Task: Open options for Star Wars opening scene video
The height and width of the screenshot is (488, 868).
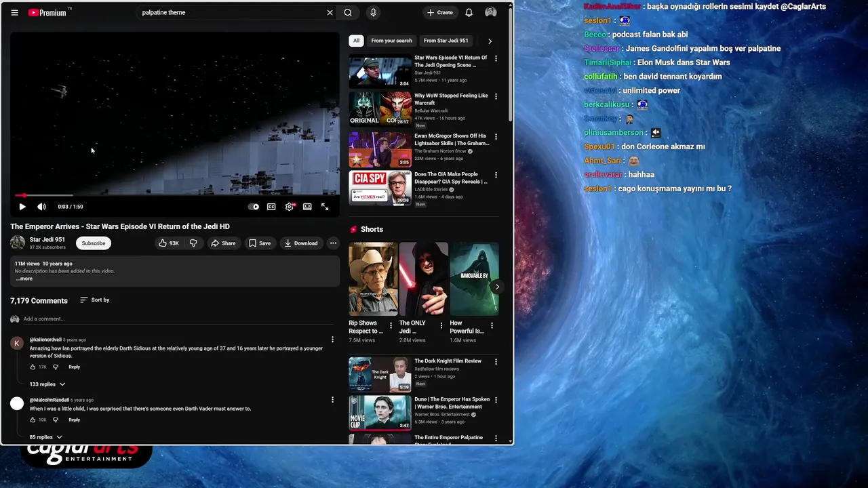Action: pyautogui.click(x=496, y=59)
